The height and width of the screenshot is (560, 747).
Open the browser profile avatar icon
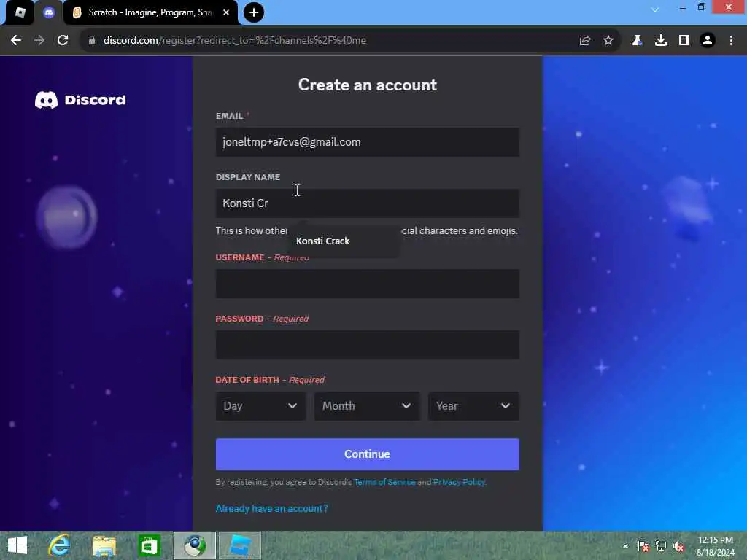(x=708, y=41)
